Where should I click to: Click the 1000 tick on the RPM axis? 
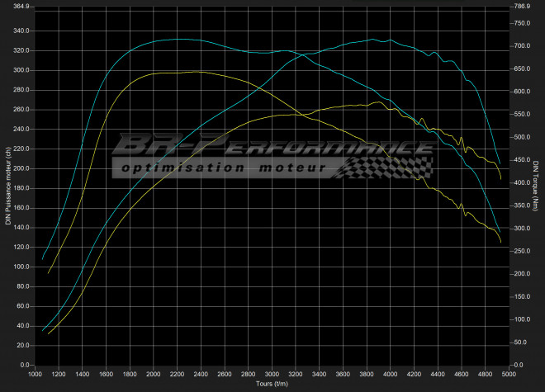click(x=36, y=375)
